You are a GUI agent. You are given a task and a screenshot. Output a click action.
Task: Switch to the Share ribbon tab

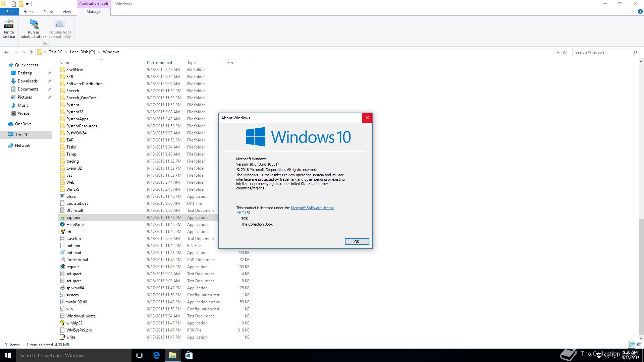click(x=48, y=12)
